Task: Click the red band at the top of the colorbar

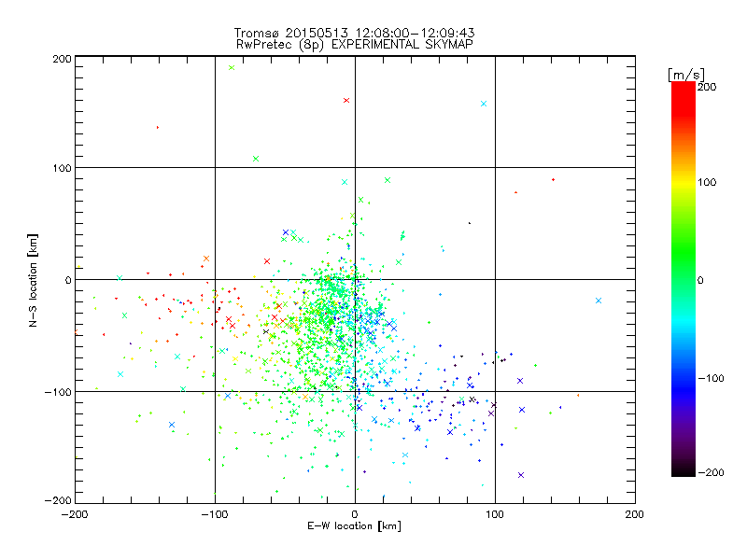Action: tap(683, 93)
